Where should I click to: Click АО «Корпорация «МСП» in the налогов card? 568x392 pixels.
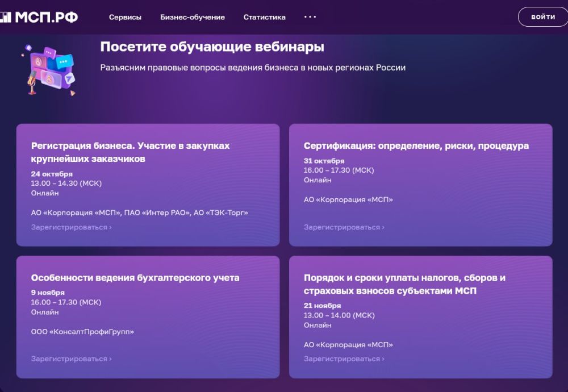click(x=349, y=344)
